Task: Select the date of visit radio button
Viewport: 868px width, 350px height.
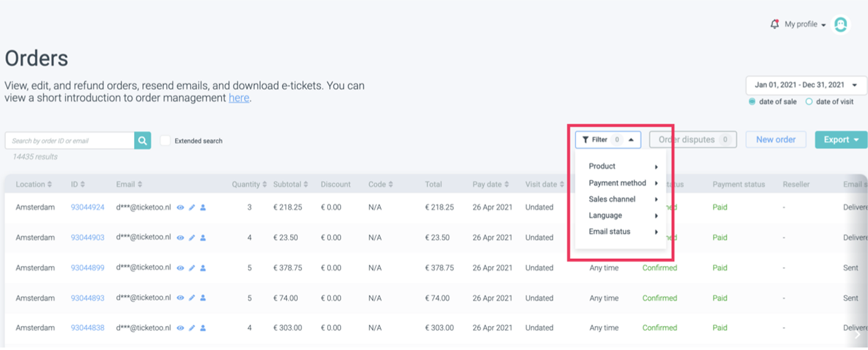Action: pyautogui.click(x=809, y=102)
